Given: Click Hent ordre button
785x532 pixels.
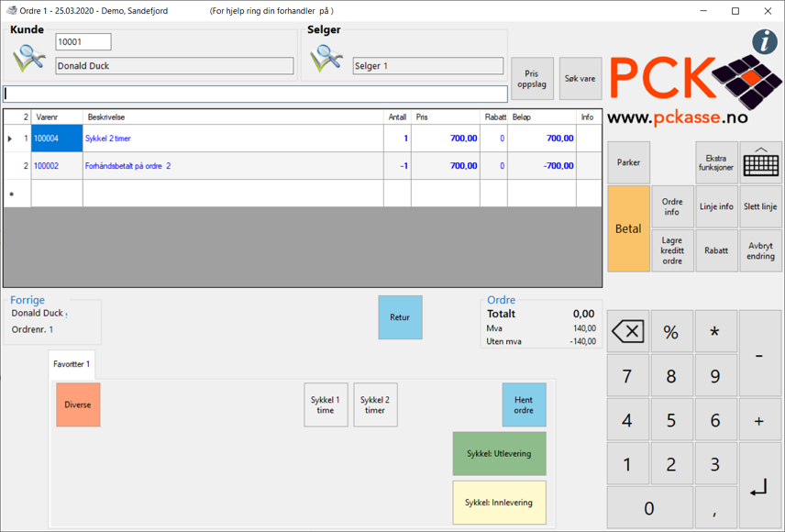Looking at the screenshot, I should pyautogui.click(x=524, y=405).
